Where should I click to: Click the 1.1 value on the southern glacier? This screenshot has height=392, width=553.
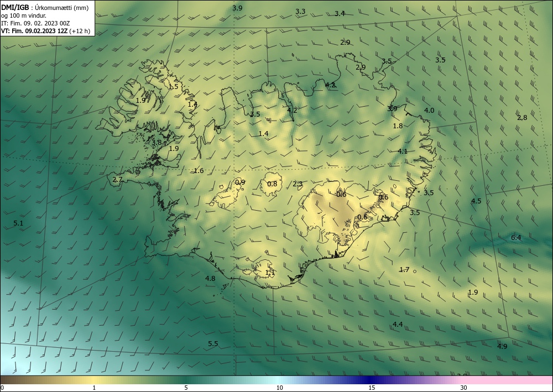click(270, 273)
